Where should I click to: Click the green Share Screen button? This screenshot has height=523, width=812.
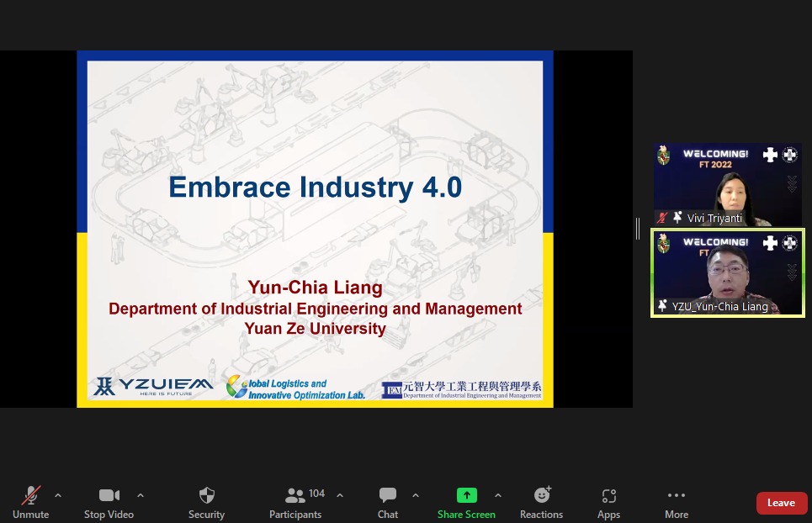pos(466,503)
